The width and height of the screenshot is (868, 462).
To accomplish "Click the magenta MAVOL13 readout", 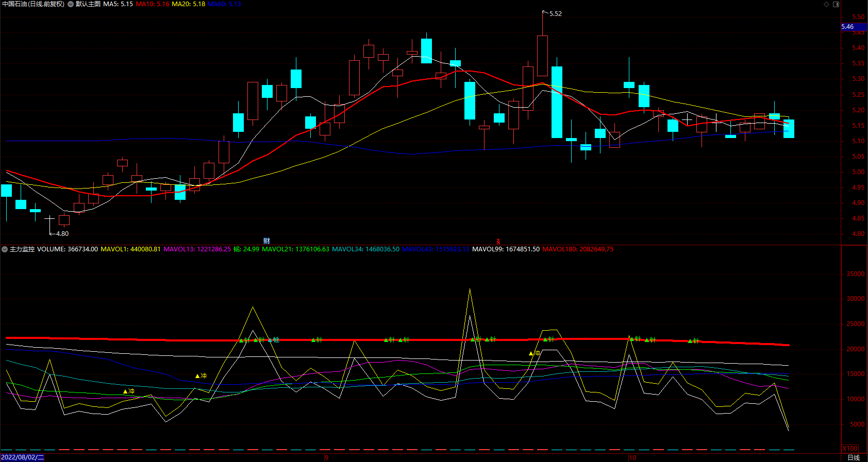I will click(x=197, y=249).
